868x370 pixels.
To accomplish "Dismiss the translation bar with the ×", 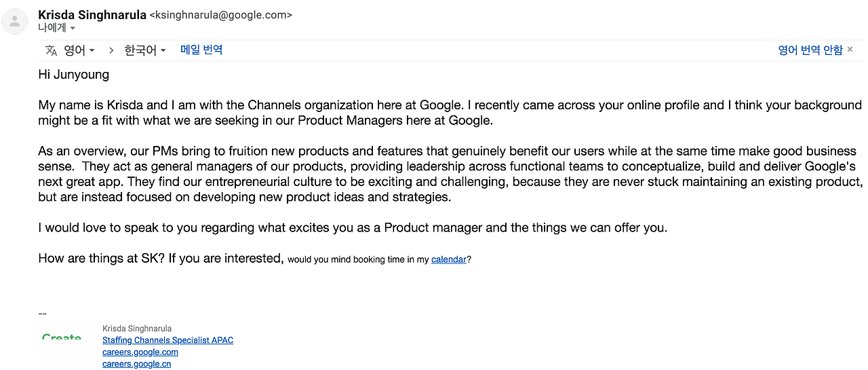I will 850,50.
